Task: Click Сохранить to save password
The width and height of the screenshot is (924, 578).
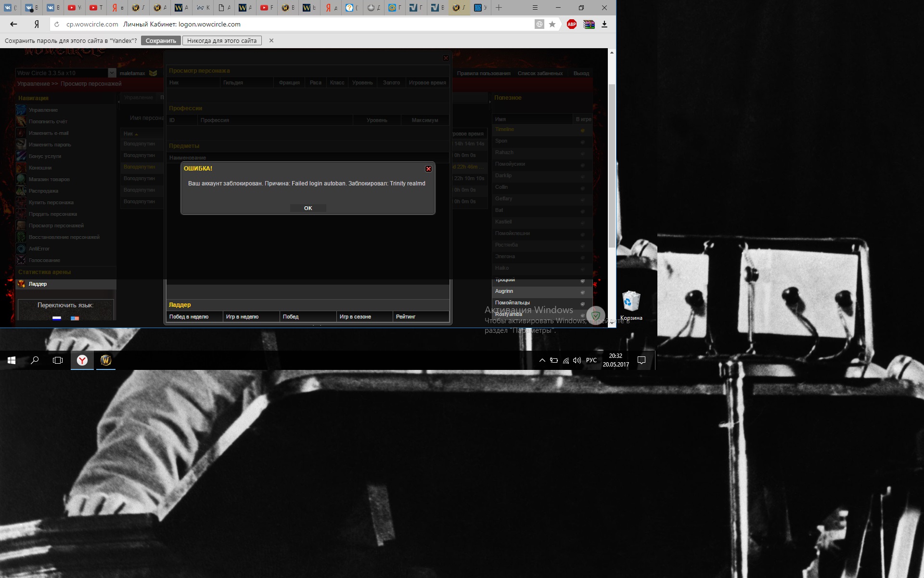Action: coord(161,40)
